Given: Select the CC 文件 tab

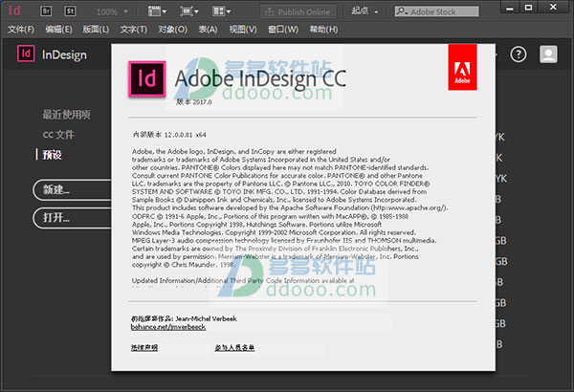Looking at the screenshot, I should (58, 135).
